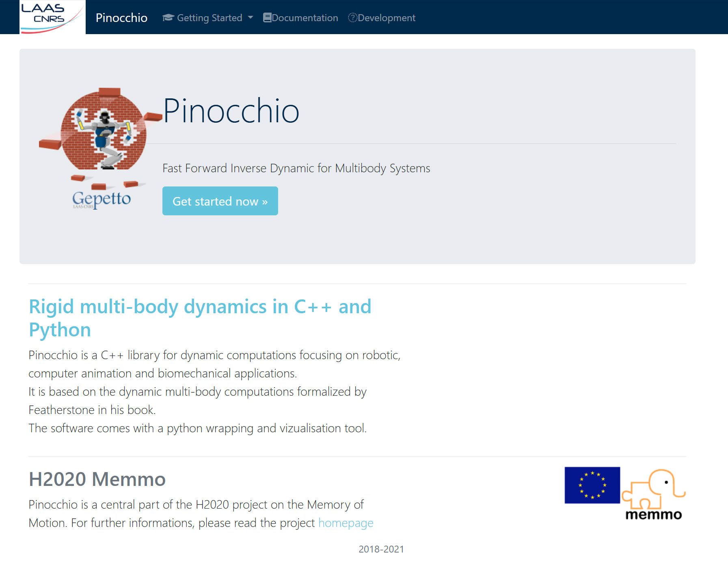Click the 2018-2021 footer text
The height and width of the screenshot is (570, 728).
coord(382,549)
